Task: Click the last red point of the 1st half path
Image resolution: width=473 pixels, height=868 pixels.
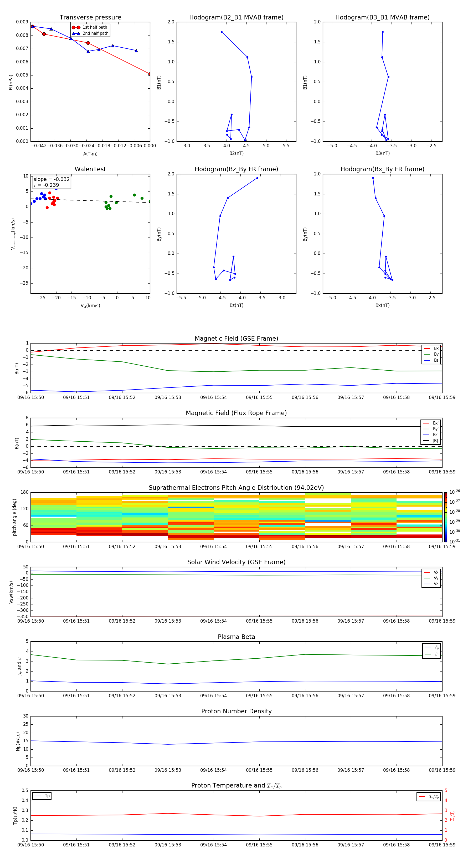Action: [150, 74]
